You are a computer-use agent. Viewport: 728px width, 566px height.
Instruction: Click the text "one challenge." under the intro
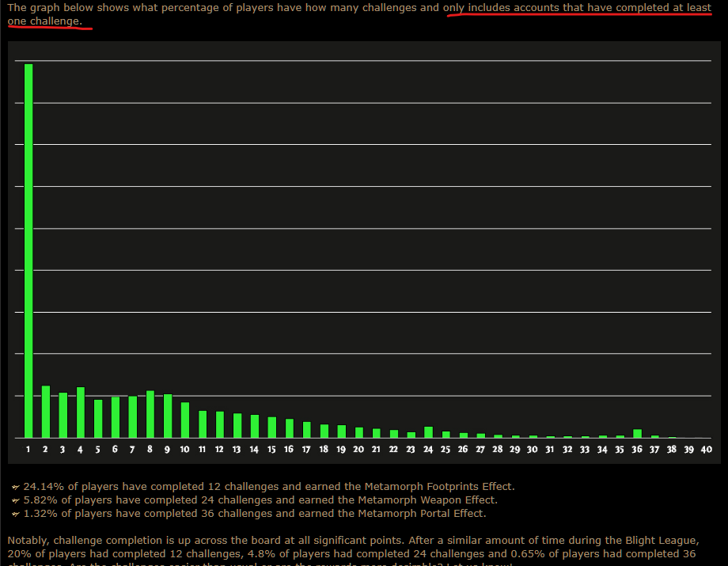click(44, 21)
